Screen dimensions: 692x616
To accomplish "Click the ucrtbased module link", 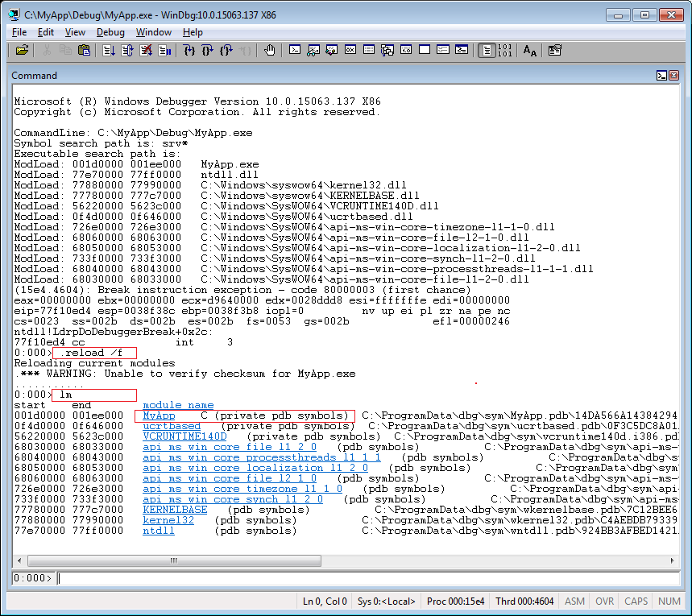I will (172, 426).
